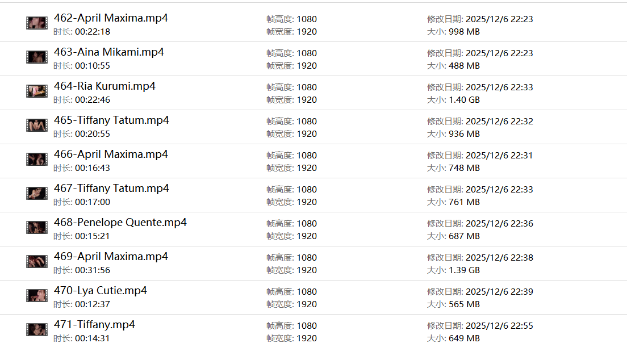Select the film icon beside 464-Ria Kurumi.mp4
Image resolution: width=627 pixels, height=364 pixels.
click(x=36, y=91)
